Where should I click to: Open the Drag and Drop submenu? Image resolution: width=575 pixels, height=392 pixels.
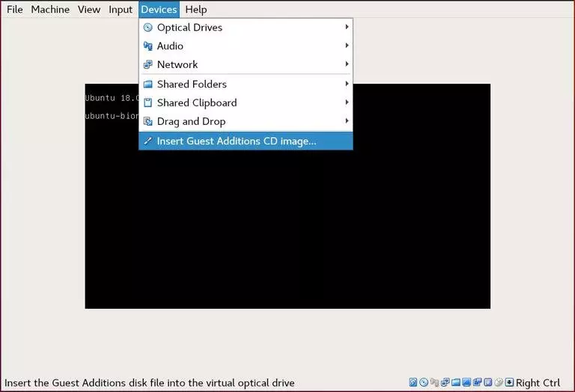[x=246, y=121]
